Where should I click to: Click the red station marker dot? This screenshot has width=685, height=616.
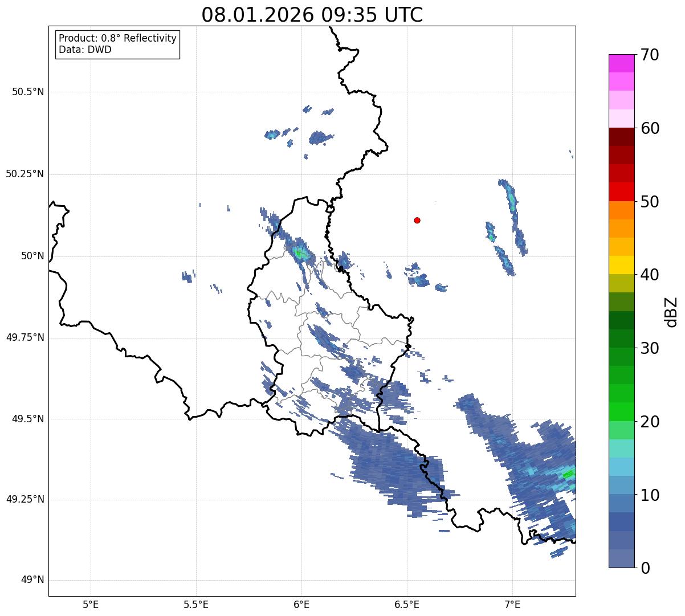[417, 220]
